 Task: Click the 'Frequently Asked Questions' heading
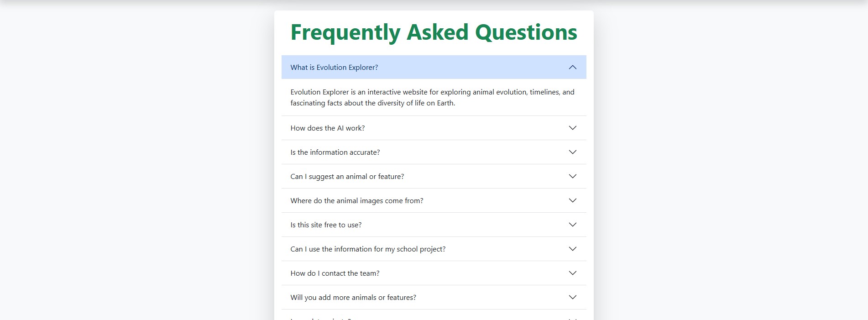tap(434, 32)
